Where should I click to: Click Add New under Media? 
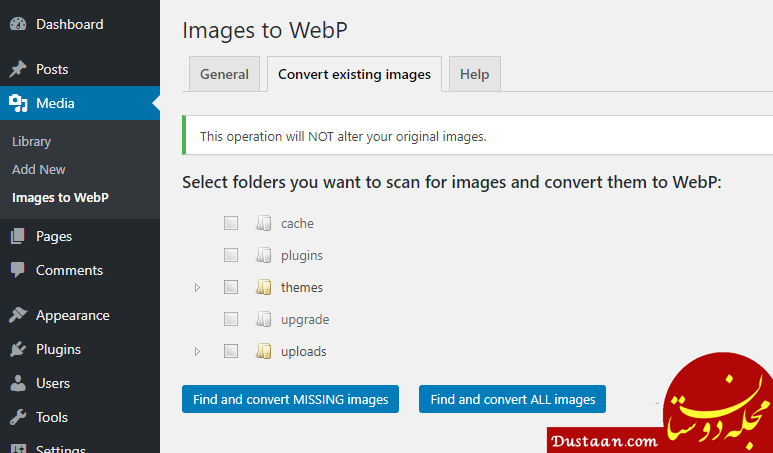(38, 169)
